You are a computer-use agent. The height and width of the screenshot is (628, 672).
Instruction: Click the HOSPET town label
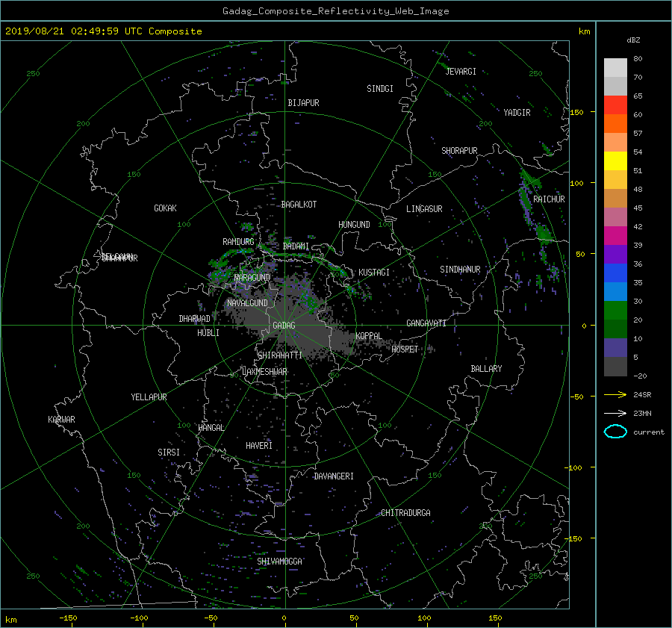click(405, 349)
